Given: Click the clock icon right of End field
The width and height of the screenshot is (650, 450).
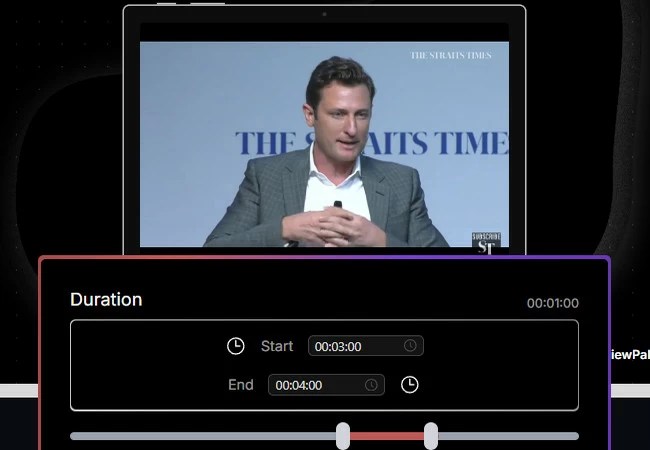Looking at the screenshot, I should (x=410, y=385).
